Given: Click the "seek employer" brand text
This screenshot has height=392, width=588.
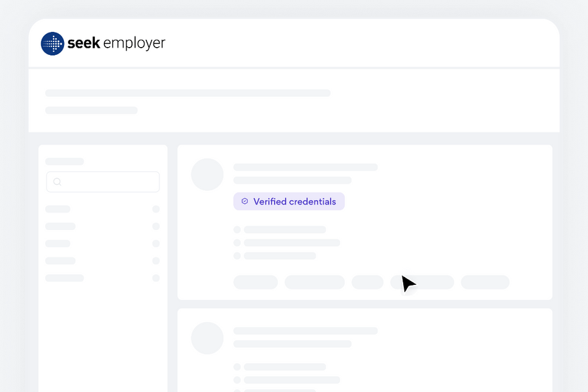Looking at the screenshot, I should (x=116, y=44).
